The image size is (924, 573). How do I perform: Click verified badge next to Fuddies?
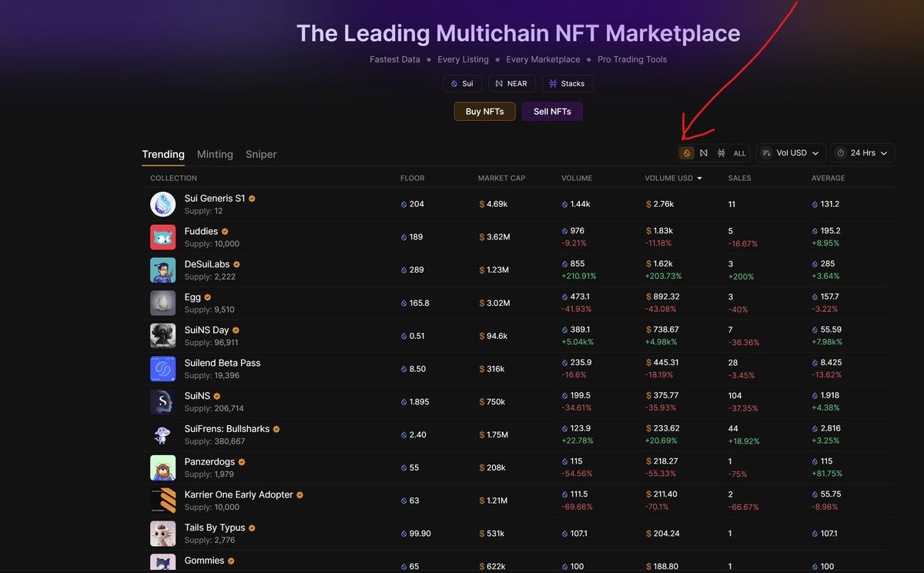(x=225, y=231)
